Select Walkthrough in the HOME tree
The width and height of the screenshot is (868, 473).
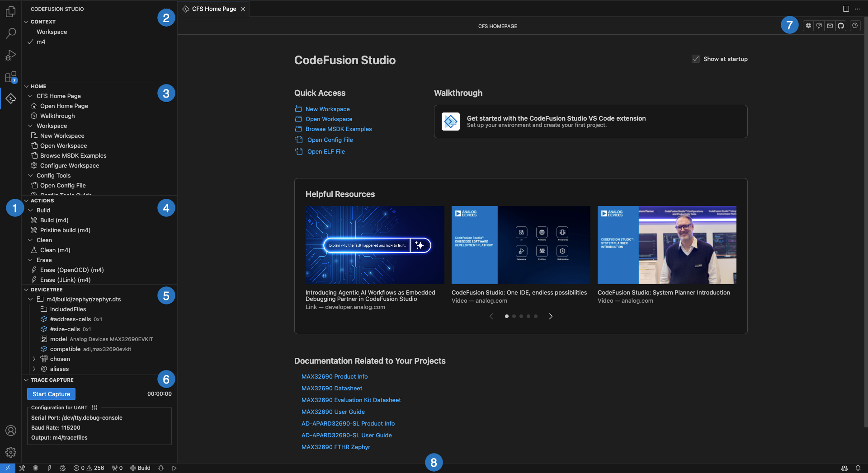(57, 116)
